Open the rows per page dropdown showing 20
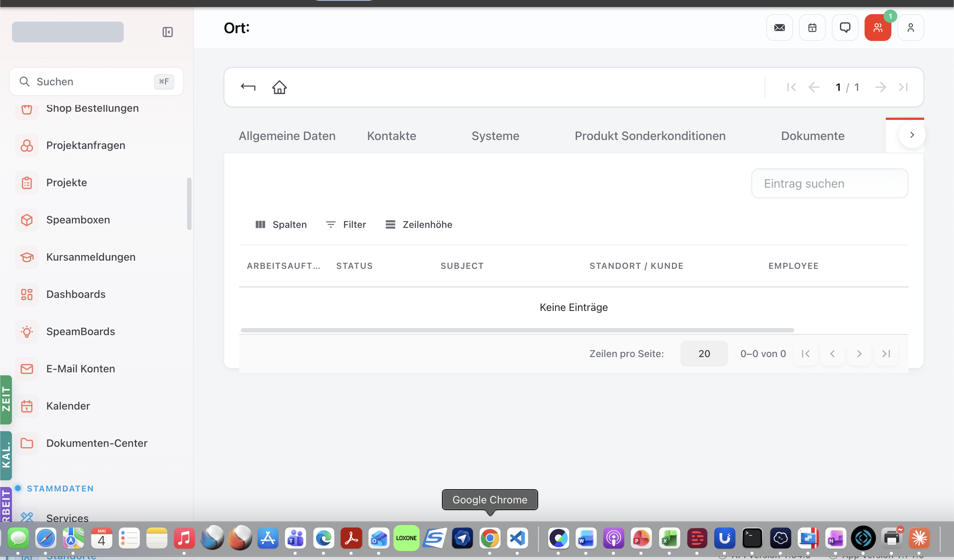Screen dimensions: 954x560 click(x=704, y=353)
